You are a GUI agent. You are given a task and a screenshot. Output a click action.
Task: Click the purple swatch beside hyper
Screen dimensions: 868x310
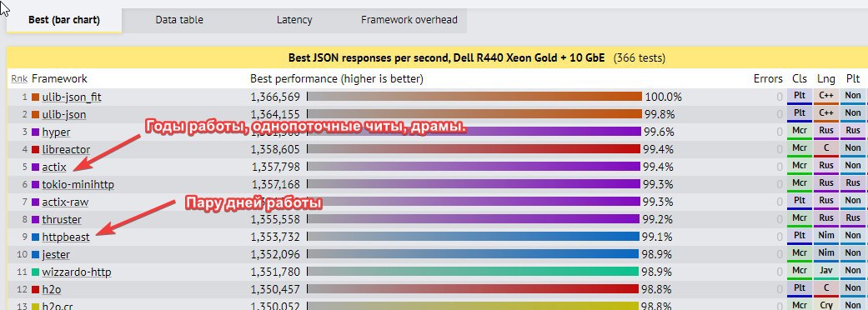pyautogui.click(x=35, y=132)
